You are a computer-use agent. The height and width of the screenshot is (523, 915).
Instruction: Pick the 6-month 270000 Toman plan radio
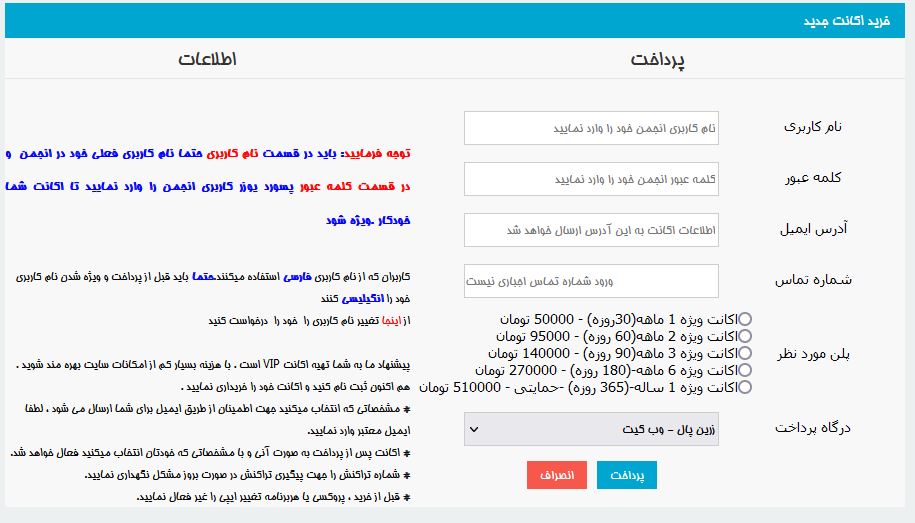(x=744, y=370)
